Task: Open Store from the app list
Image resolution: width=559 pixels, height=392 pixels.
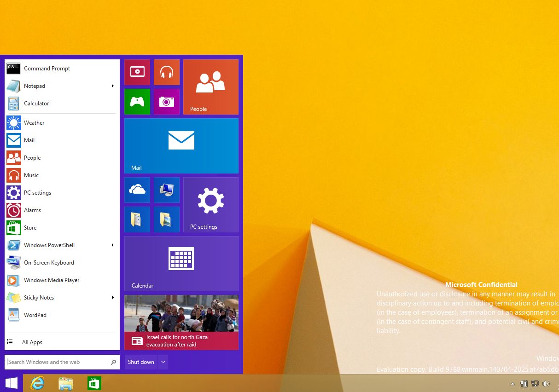Action: [62, 228]
